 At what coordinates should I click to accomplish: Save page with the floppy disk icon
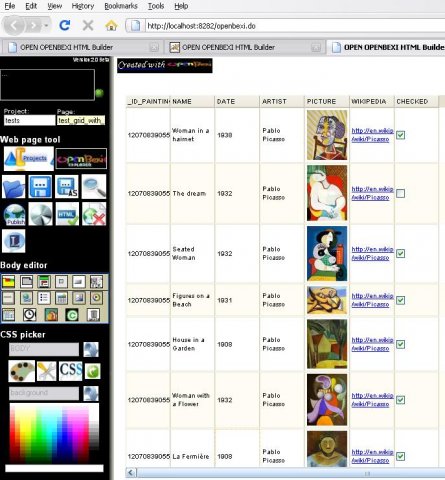tap(40, 187)
